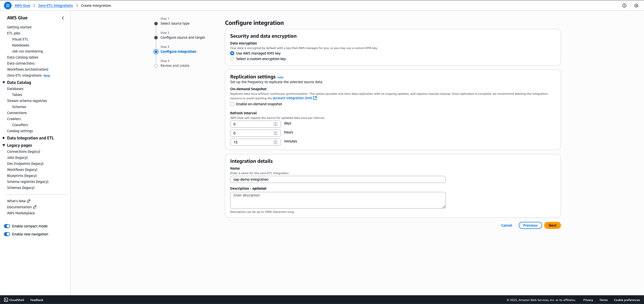Screen dimensions: 644x304
Task: Click external link icon beside account integration limit
Action: point(315,98)
